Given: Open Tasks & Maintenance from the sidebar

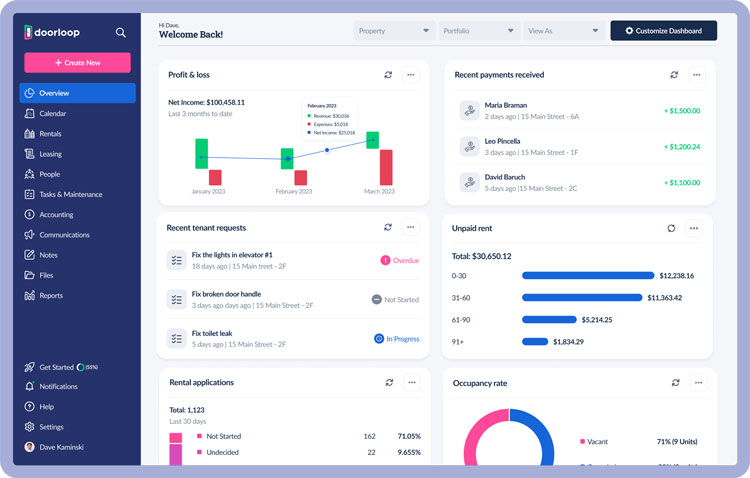Looking at the screenshot, I should [70, 195].
